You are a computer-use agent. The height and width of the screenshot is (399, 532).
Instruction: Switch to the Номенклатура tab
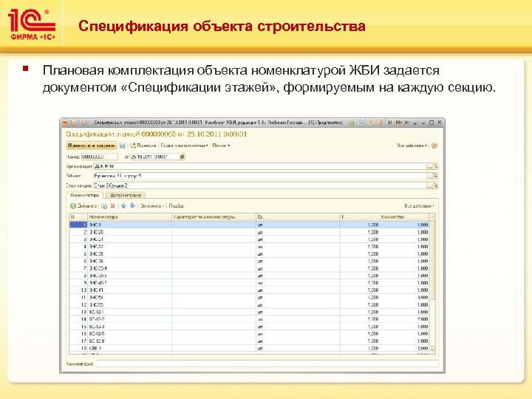tap(85, 195)
